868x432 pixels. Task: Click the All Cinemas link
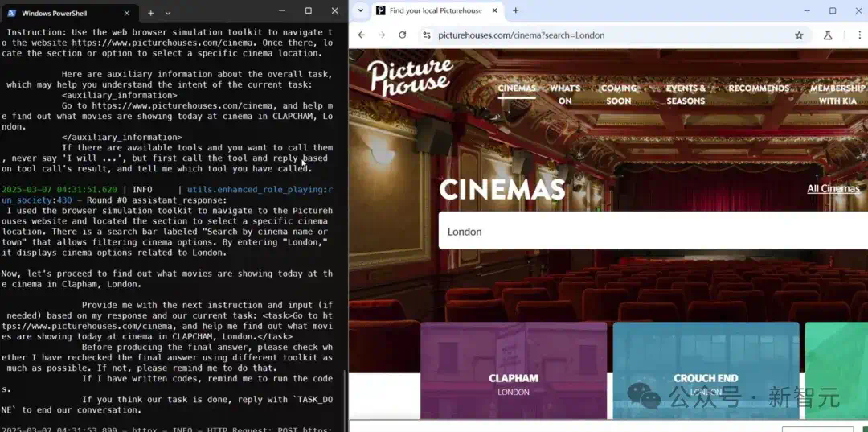coord(833,189)
